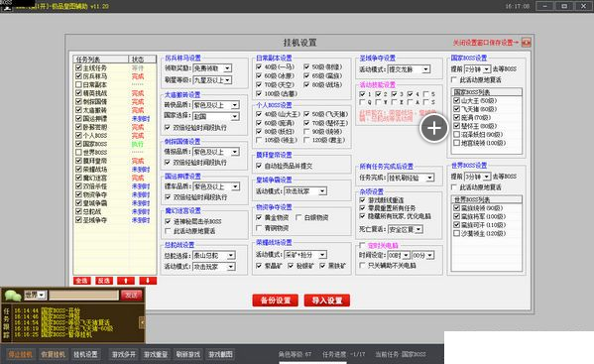594x364 pixels.
Task: Toggle the 日常副本 task checkbox
Action: click(78, 84)
